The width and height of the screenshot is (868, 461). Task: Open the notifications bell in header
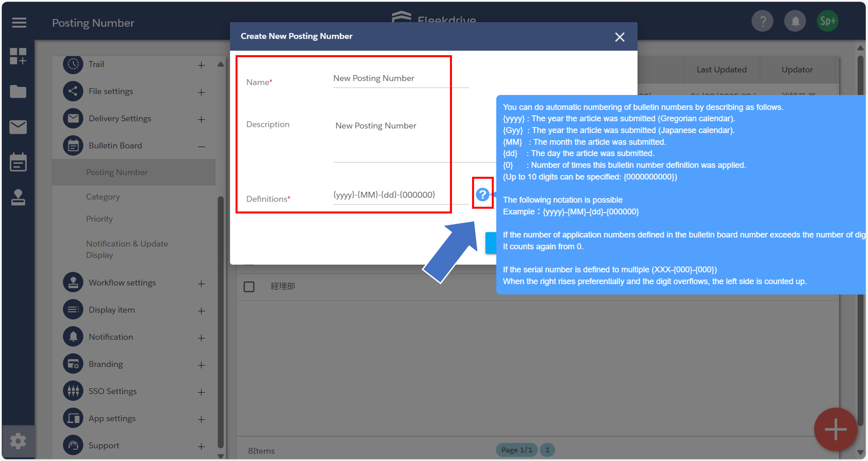tap(795, 21)
